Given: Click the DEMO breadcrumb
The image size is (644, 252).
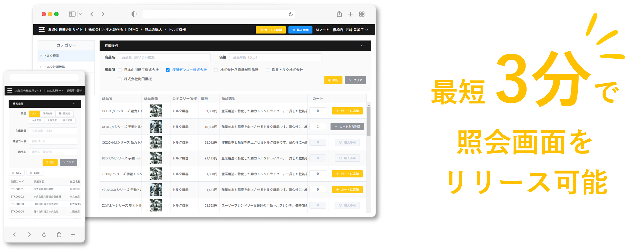Looking at the screenshot, I should point(133,30).
